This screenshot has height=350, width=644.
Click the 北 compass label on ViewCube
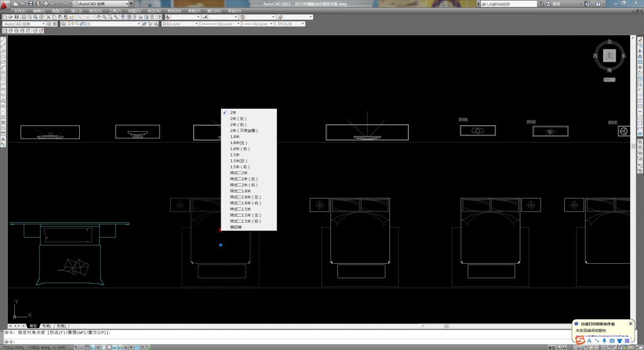pyautogui.click(x=609, y=42)
